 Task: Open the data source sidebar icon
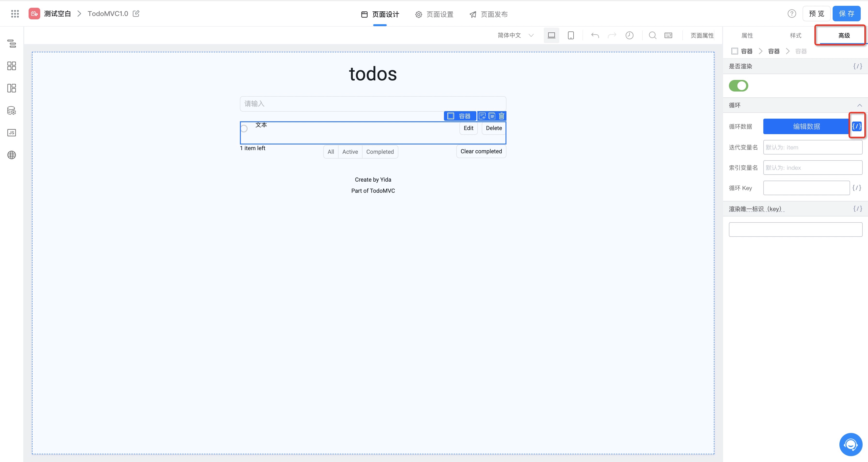click(x=11, y=110)
